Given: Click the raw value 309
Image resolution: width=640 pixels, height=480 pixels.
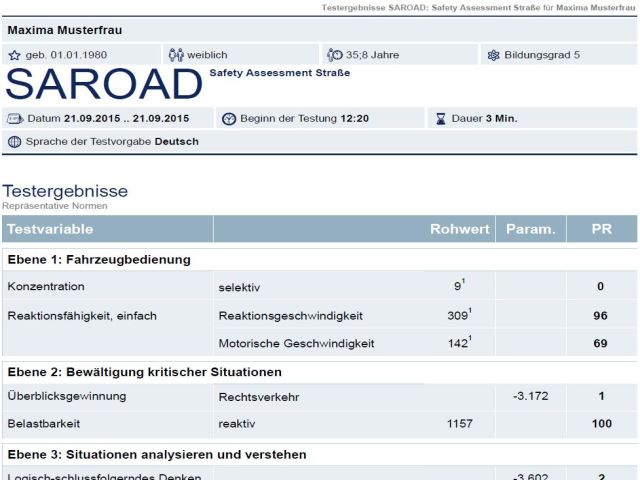Looking at the screenshot, I should coord(458,316).
